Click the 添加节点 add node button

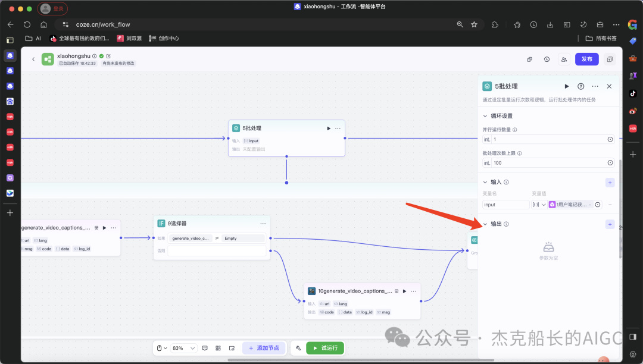pos(264,348)
